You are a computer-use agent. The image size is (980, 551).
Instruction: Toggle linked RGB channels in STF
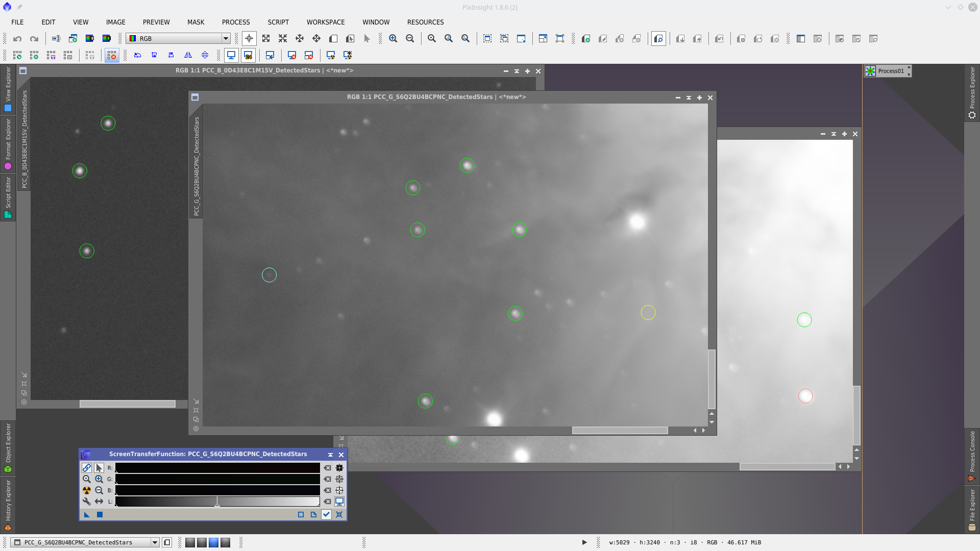(x=87, y=468)
